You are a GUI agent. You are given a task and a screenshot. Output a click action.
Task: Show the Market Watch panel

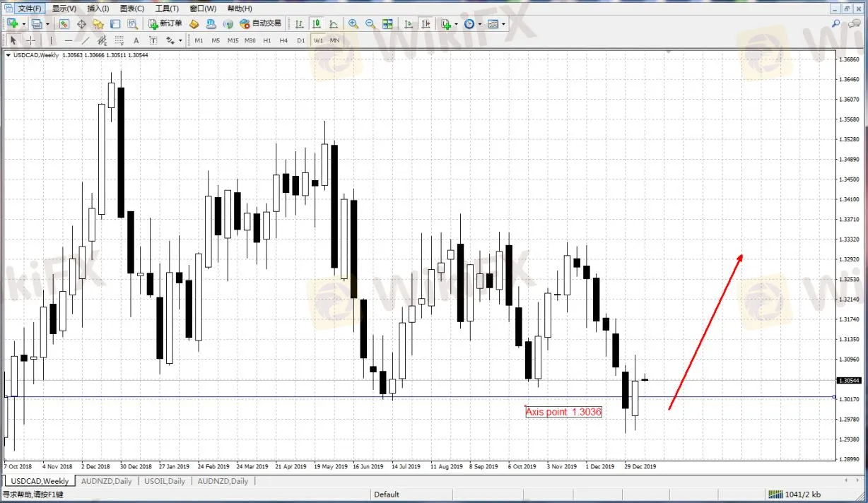[64, 23]
